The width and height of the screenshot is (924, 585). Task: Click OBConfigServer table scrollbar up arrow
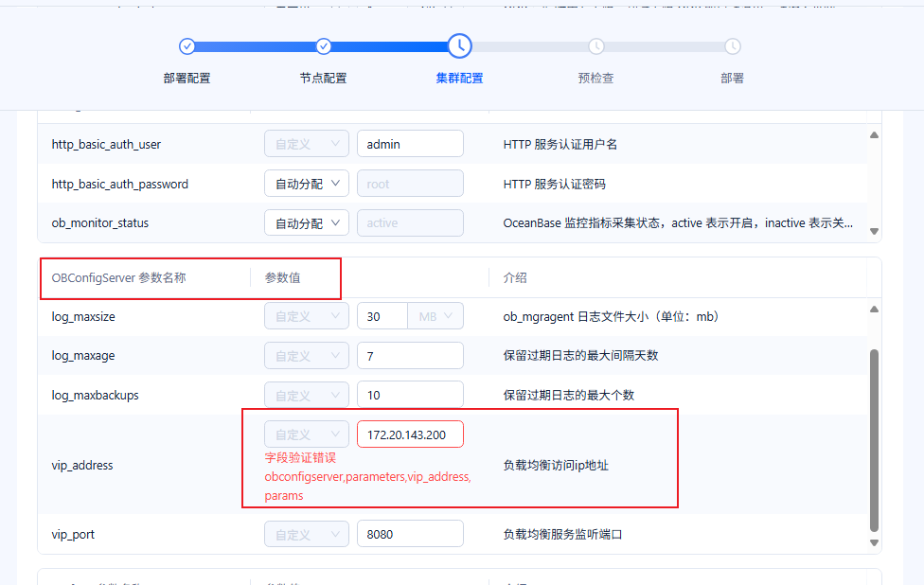[x=875, y=309]
